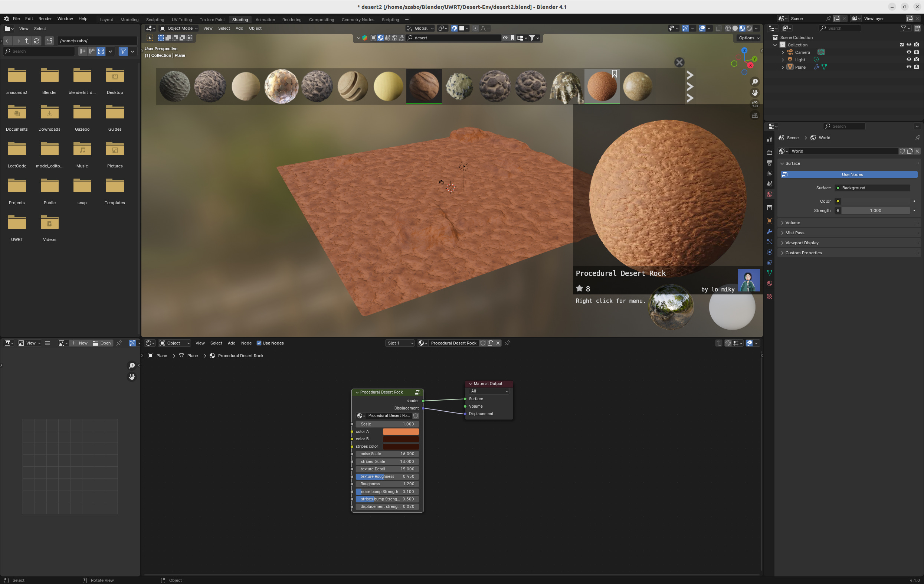
Task: Uncheck Use Nodes in the node editor
Action: (x=259, y=343)
